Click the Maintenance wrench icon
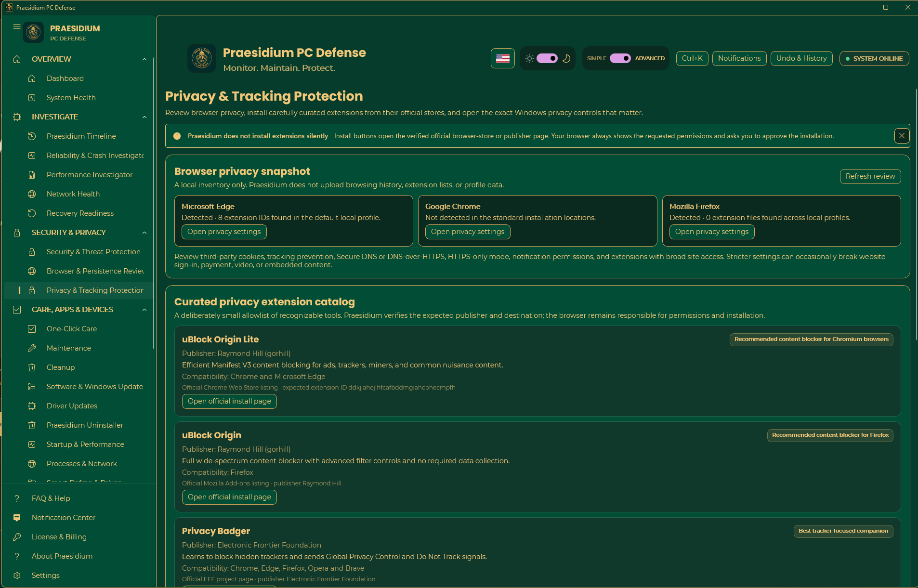The width and height of the screenshot is (918, 588). click(32, 348)
